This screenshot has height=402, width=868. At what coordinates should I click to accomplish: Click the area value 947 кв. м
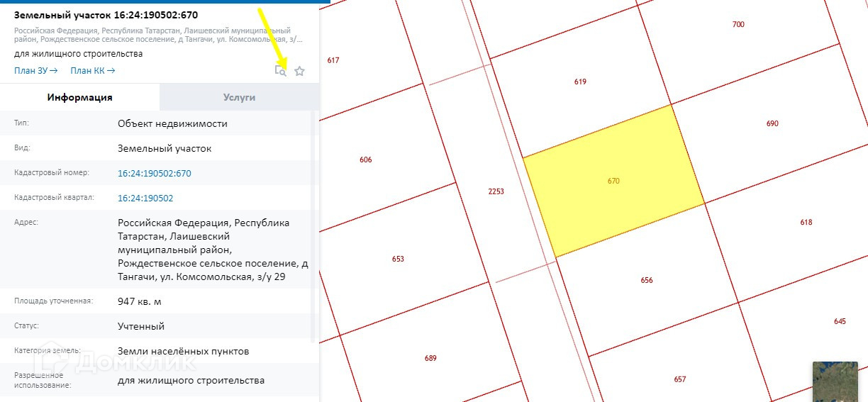(x=140, y=301)
